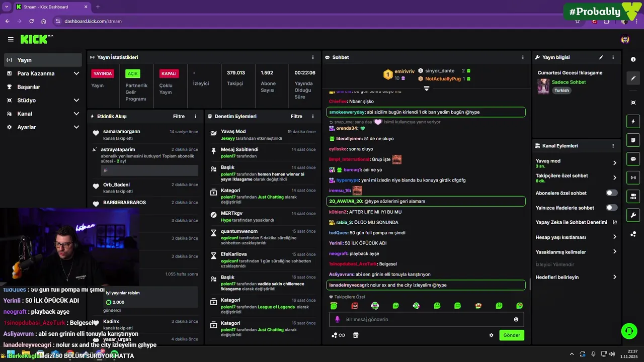Open the Sohbet panel three-dot menu
The height and width of the screenshot is (362, 644).
pos(523,57)
